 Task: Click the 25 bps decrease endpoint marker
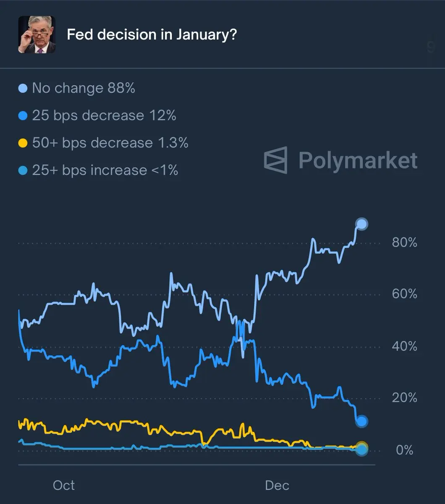361,421
